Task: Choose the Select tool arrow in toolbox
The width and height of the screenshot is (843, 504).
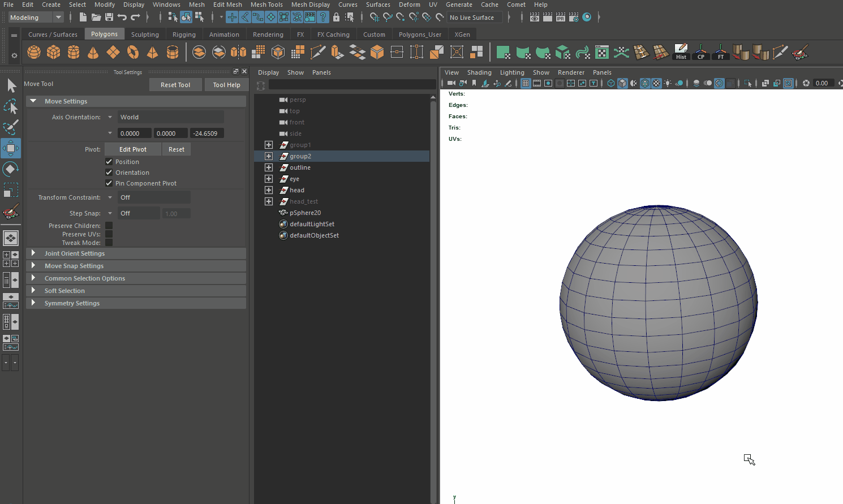Action: point(11,85)
